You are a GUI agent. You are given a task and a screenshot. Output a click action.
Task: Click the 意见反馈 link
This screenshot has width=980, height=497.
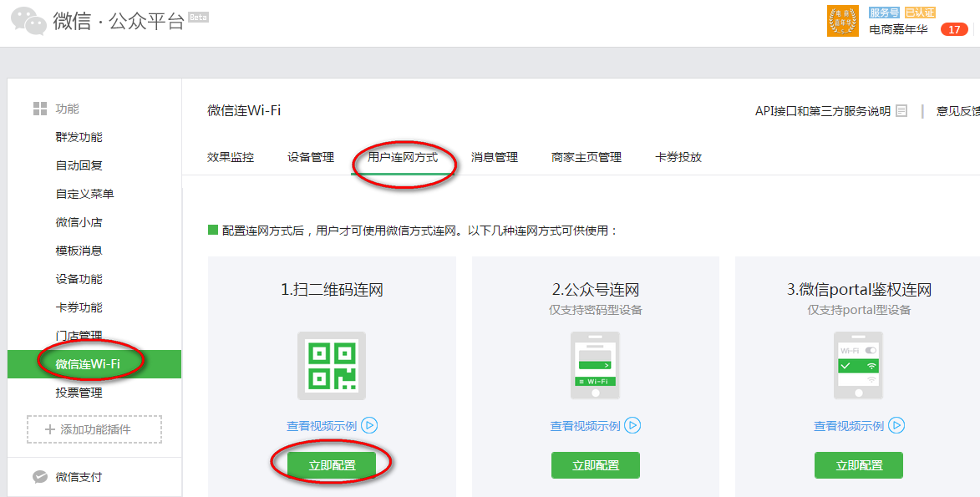(x=958, y=111)
